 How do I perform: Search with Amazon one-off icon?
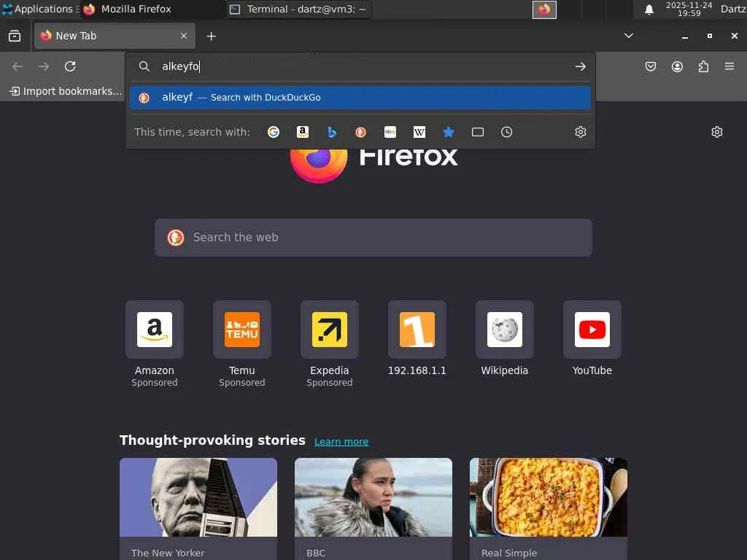coord(303,132)
